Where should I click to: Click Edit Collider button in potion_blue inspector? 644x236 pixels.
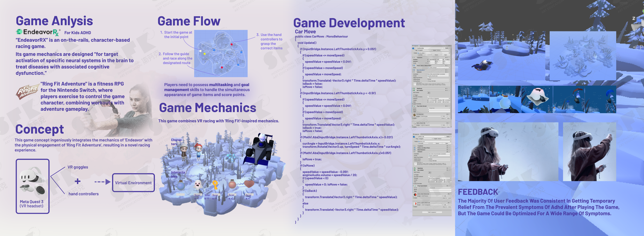tap(429, 93)
